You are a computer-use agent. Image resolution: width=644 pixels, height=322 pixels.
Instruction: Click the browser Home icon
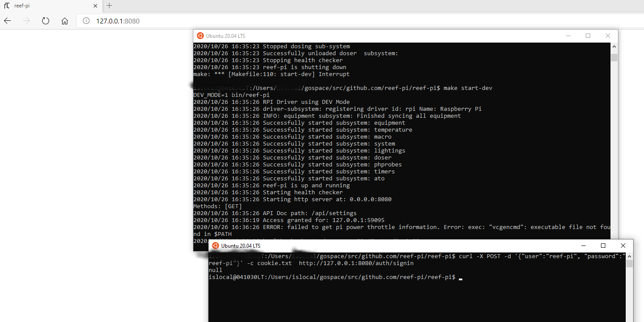(x=64, y=20)
